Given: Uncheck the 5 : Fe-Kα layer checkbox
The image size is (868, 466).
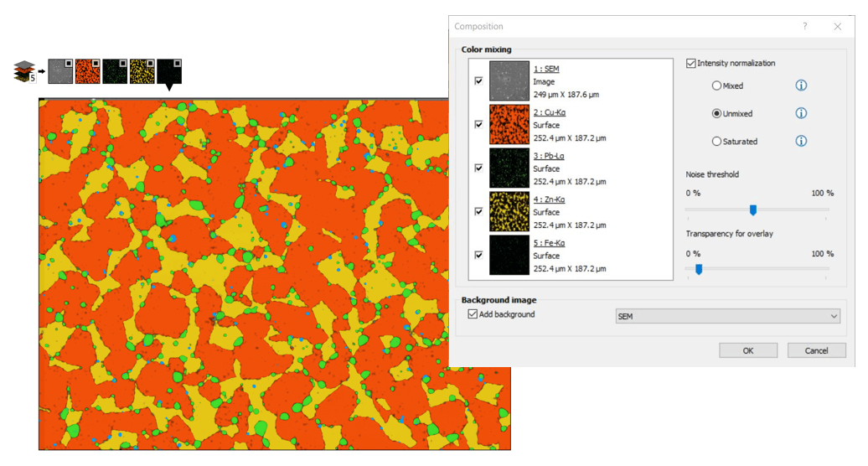Looking at the screenshot, I should pyautogui.click(x=479, y=255).
